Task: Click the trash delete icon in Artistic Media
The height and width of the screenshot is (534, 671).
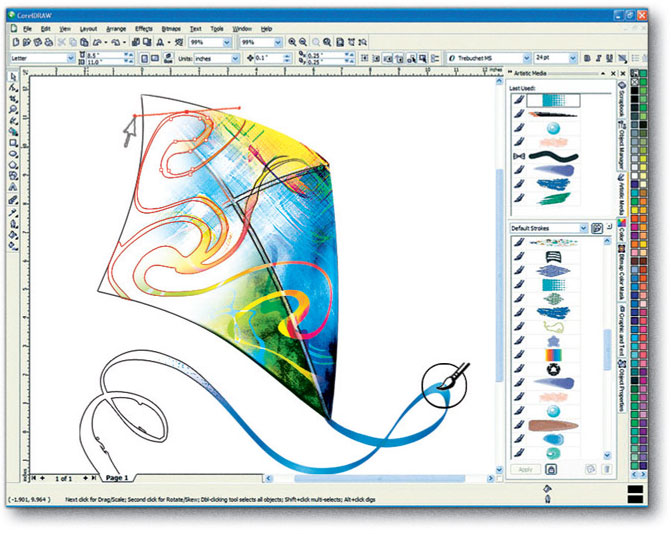Action: 606,469
